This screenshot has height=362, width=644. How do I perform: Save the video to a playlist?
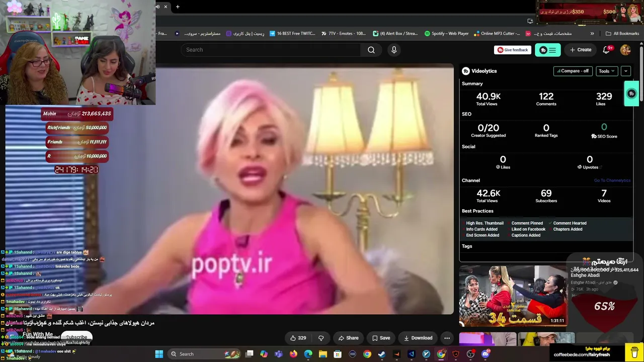click(381, 338)
